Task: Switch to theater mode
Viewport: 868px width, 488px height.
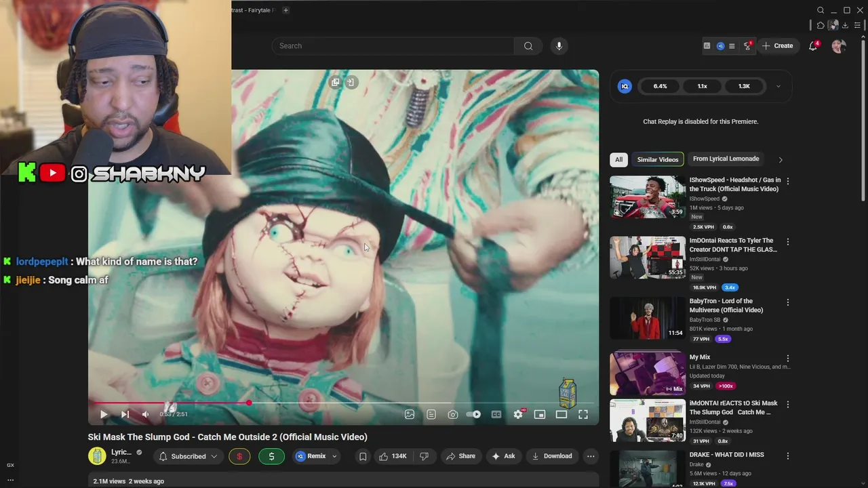Action: tap(561, 414)
